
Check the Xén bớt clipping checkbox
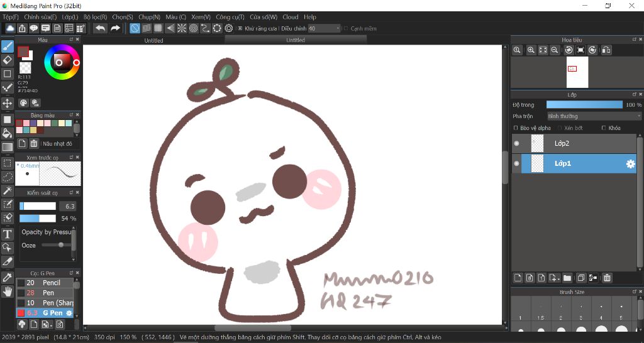click(560, 128)
